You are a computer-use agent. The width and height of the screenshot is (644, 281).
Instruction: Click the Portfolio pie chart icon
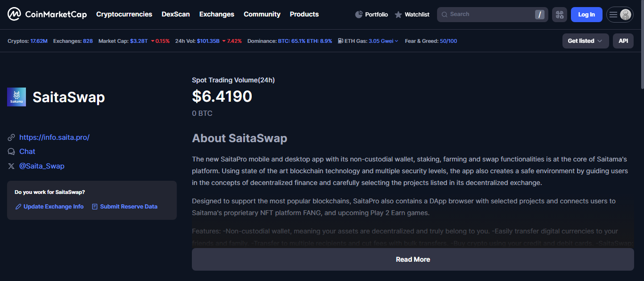click(x=359, y=15)
